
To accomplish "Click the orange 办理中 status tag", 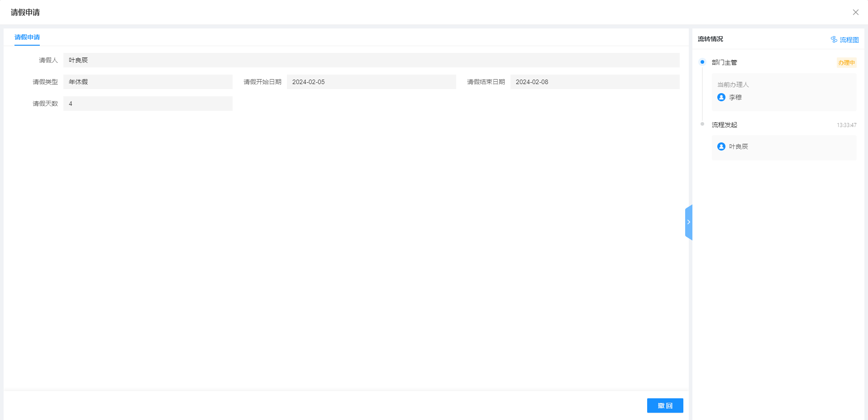I will coord(846,63).
